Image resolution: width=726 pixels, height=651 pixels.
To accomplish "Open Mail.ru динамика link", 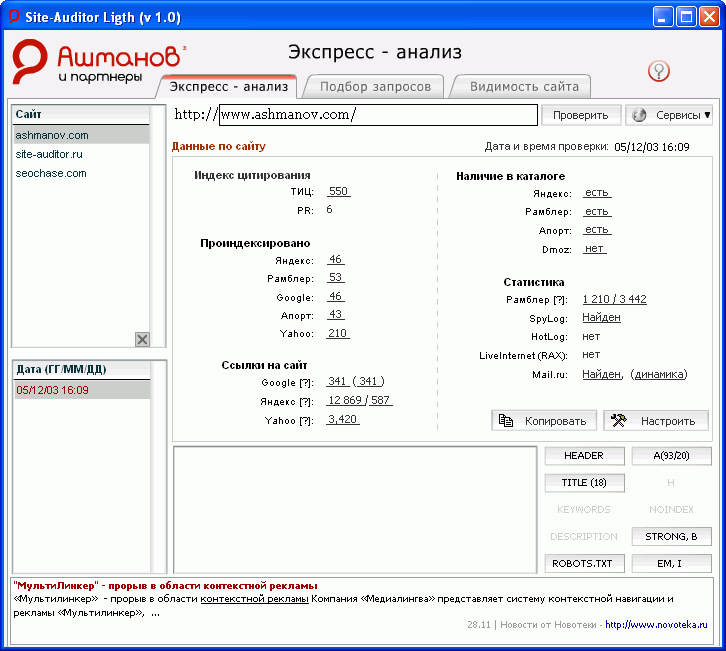I will [x=659, y=374].
